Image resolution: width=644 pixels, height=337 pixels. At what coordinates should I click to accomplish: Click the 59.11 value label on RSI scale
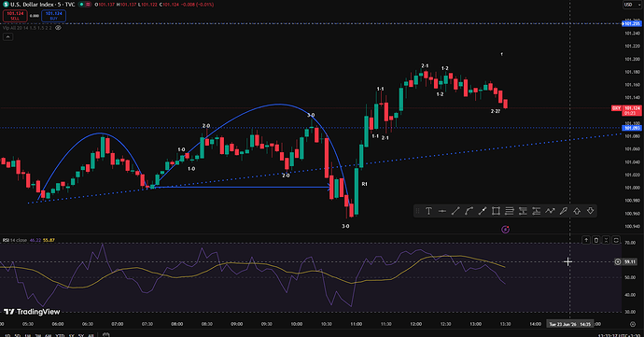(x=630, y=261)
